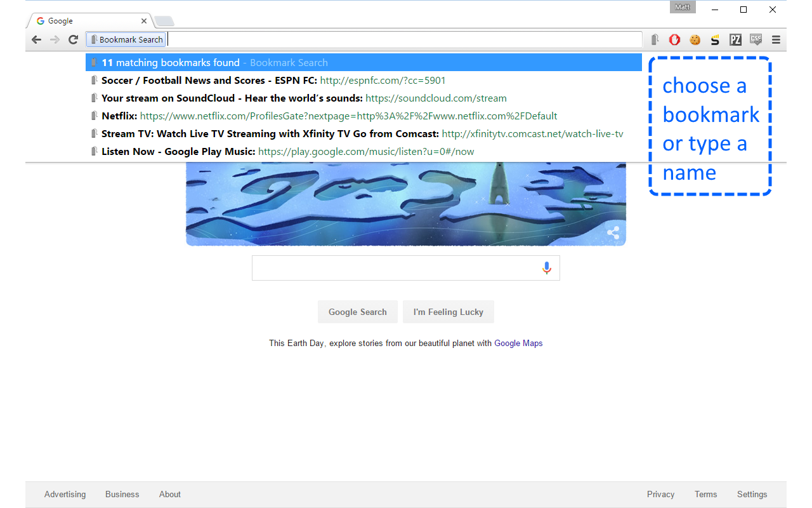Reload the current page
812x508 pixels.
point(73,39)
